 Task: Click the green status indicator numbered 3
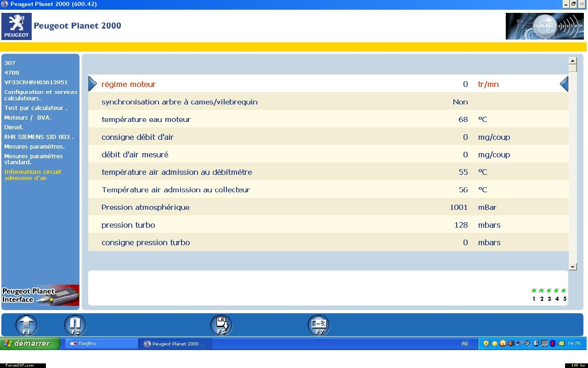(x=549, y=291)
